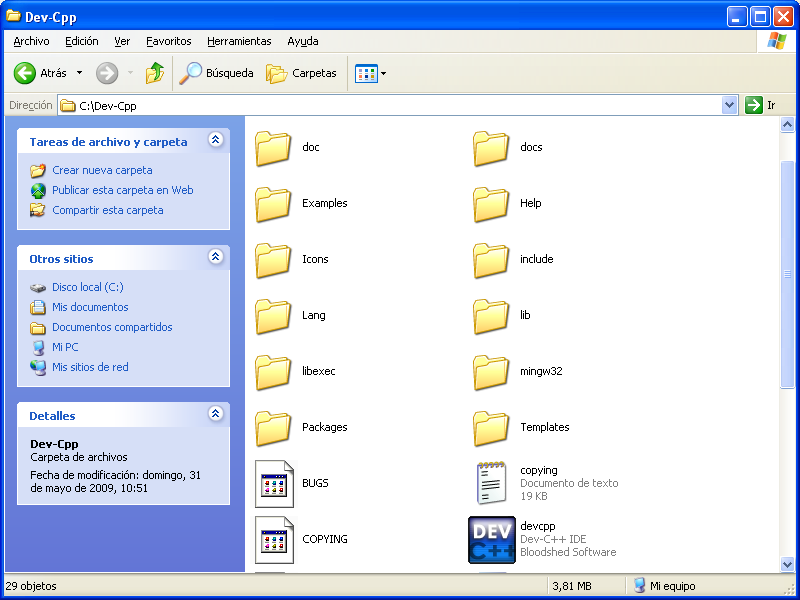Select the uppercase COPYING file icon
The height and width of the screenshot is (600, 800).
[274, 540]
